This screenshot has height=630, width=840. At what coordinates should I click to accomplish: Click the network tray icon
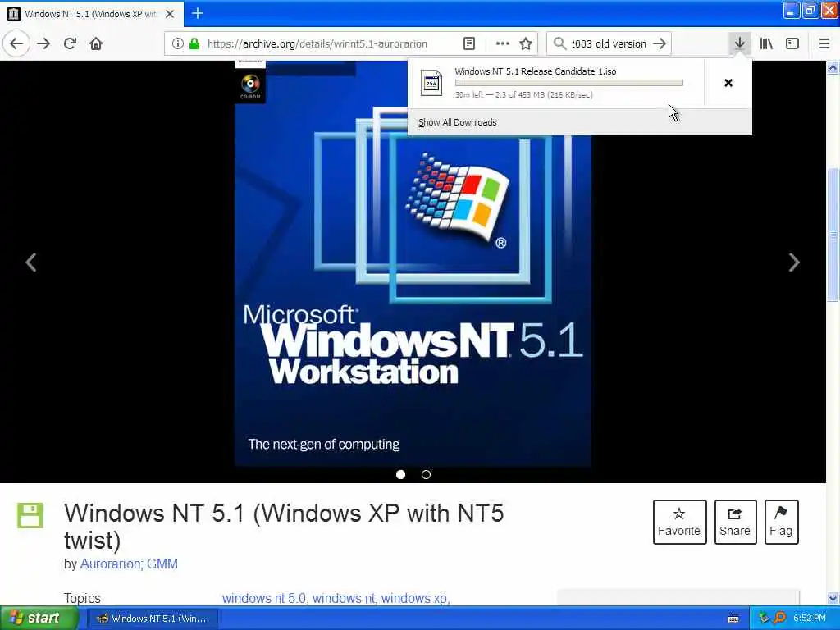(x=764, y=619)
